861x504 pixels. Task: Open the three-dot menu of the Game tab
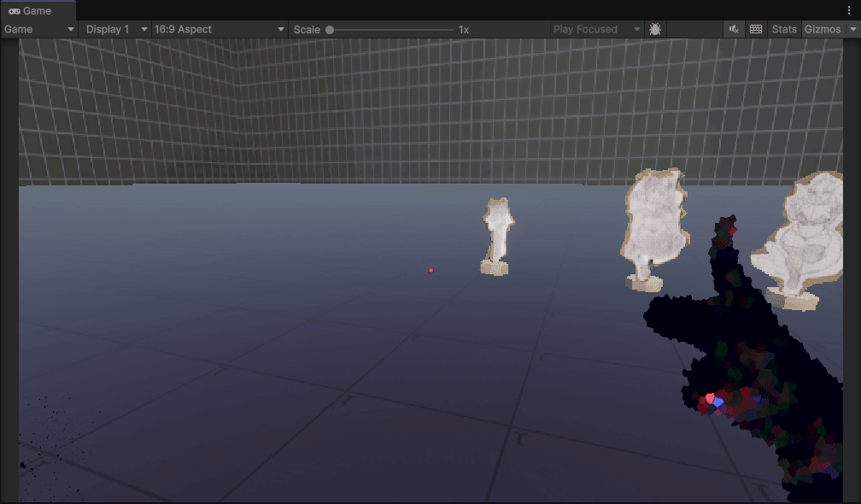pyautogui.click(x=849, y=10)
